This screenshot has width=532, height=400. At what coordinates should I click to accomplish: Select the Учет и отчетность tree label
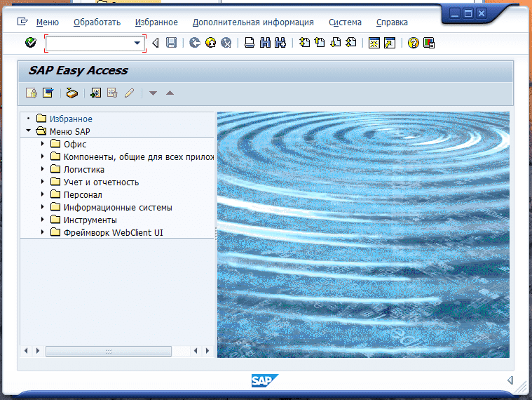(101, 182)
